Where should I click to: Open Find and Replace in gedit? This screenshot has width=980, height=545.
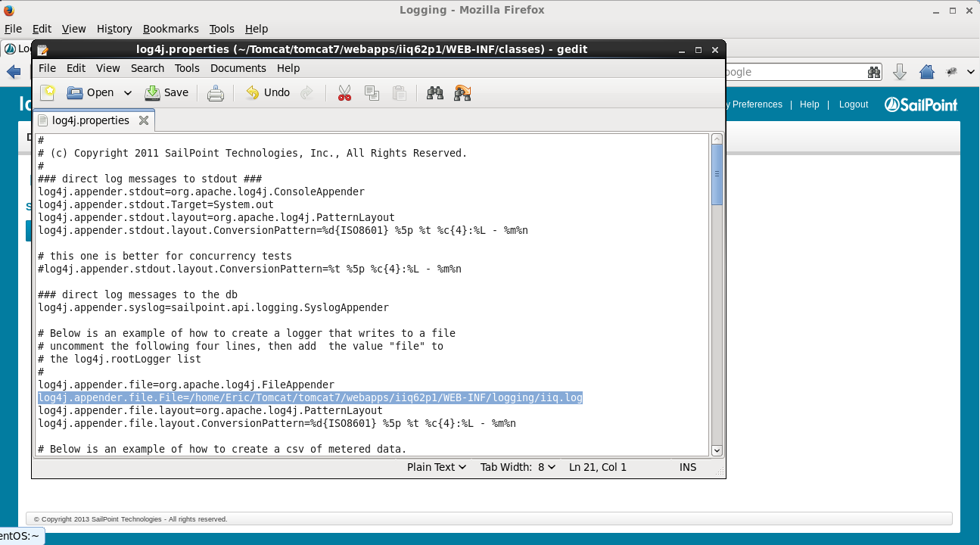(462, 92)
